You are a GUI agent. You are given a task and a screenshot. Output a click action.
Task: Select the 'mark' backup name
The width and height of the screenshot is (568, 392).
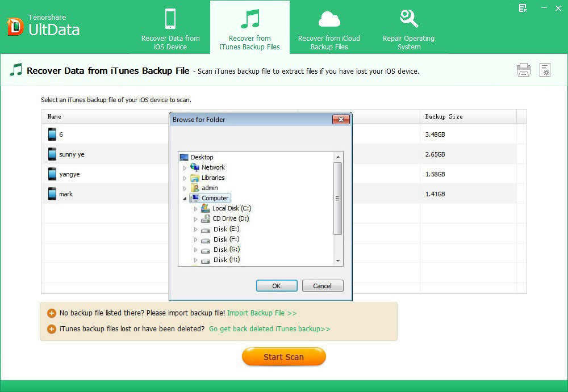[66, 194]
